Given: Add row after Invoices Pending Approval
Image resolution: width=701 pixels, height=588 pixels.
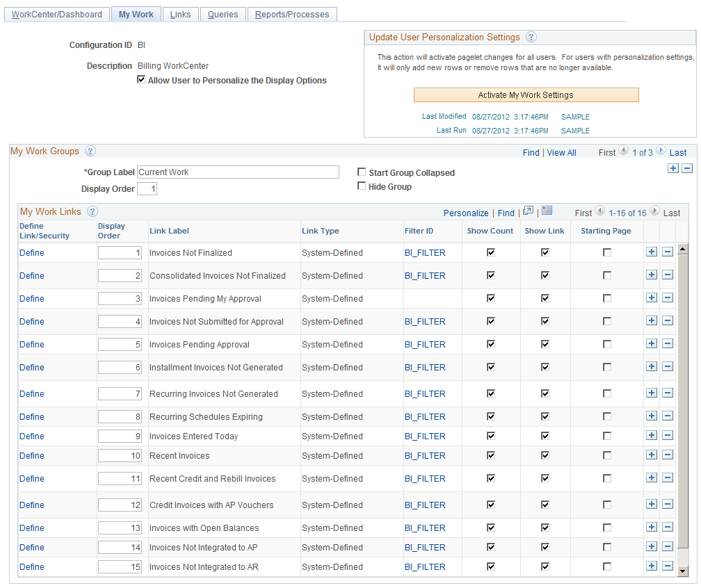Looking at the screenshot, I should tap(652, 343).
